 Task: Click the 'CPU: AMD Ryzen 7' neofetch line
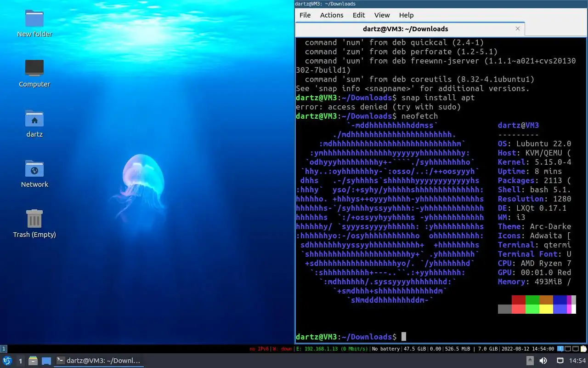pos(535,263)
